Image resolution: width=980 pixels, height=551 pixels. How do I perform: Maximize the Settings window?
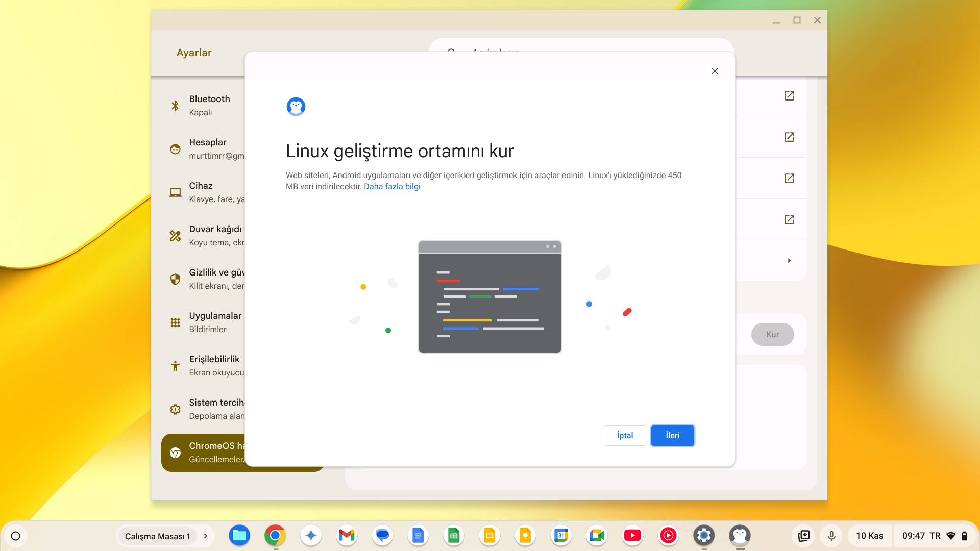[x=797, y=20]
